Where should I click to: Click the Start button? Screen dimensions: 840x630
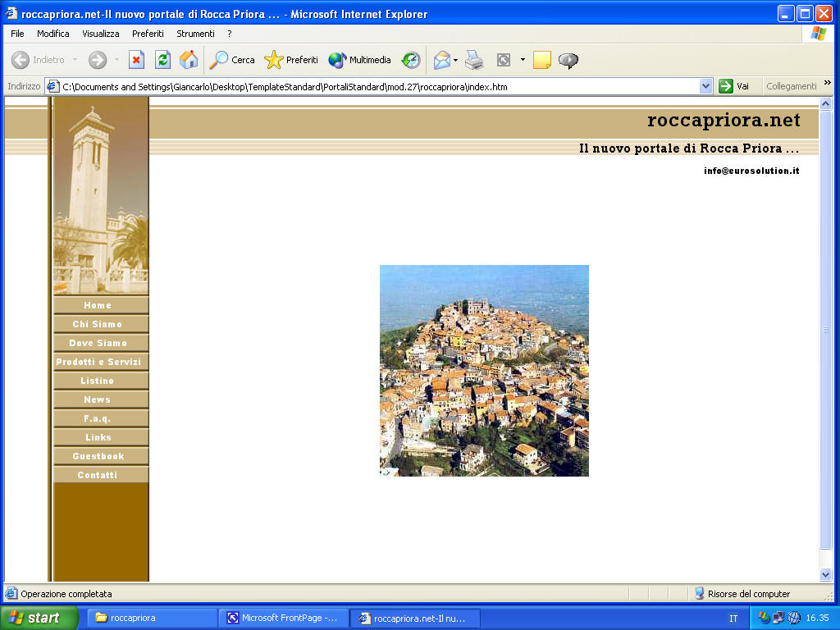(39, 618)
